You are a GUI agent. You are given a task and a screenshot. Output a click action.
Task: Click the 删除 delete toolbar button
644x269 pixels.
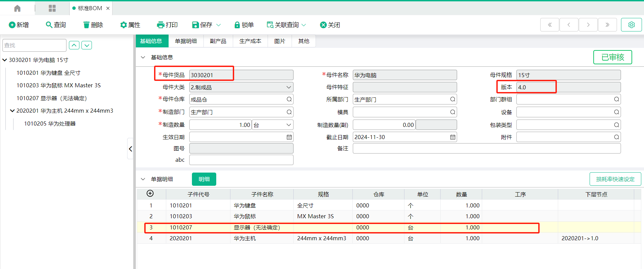tap(93, 25)
